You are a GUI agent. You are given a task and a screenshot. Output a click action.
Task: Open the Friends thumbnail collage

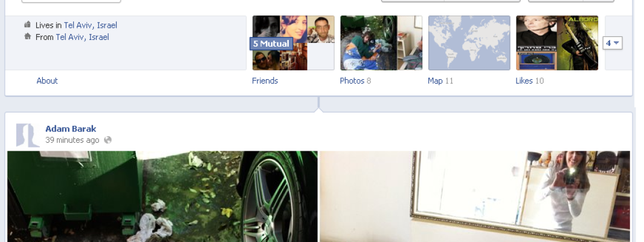point(293,43)
